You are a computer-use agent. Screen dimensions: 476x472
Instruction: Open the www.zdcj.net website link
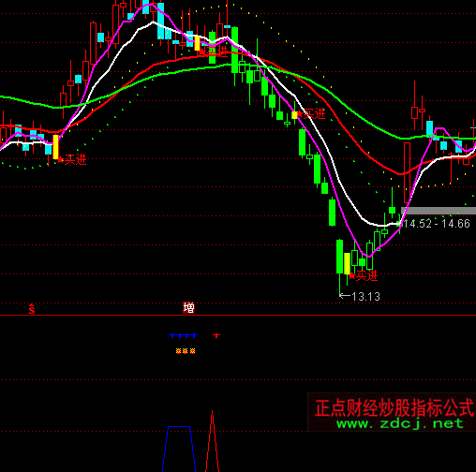click(400, 423)
